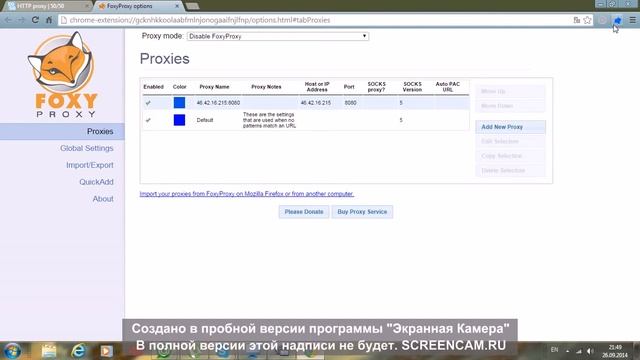This screenshot has height=360, width=640.
Task: Click the host address cell 46.42.16.215
Action: click(316, 103)
